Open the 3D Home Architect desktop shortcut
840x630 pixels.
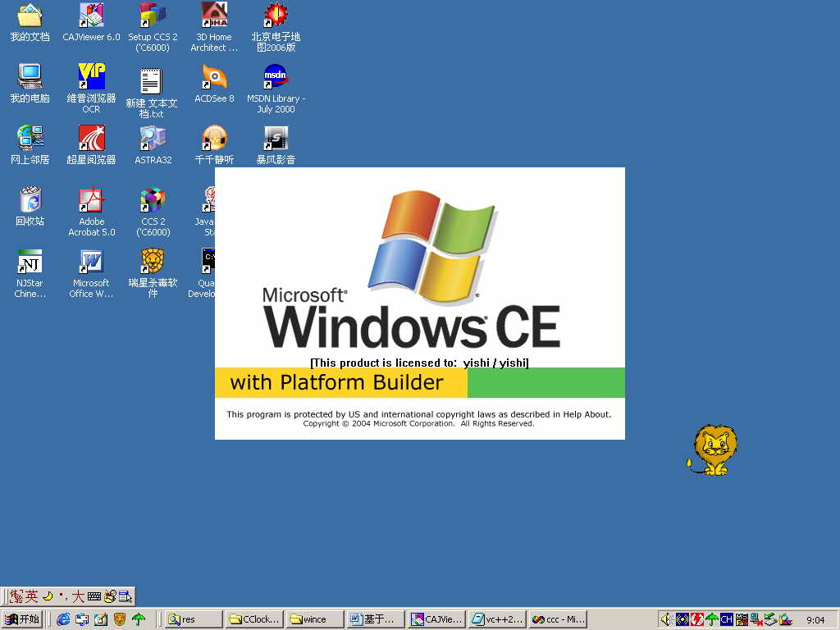pos(214,27)
